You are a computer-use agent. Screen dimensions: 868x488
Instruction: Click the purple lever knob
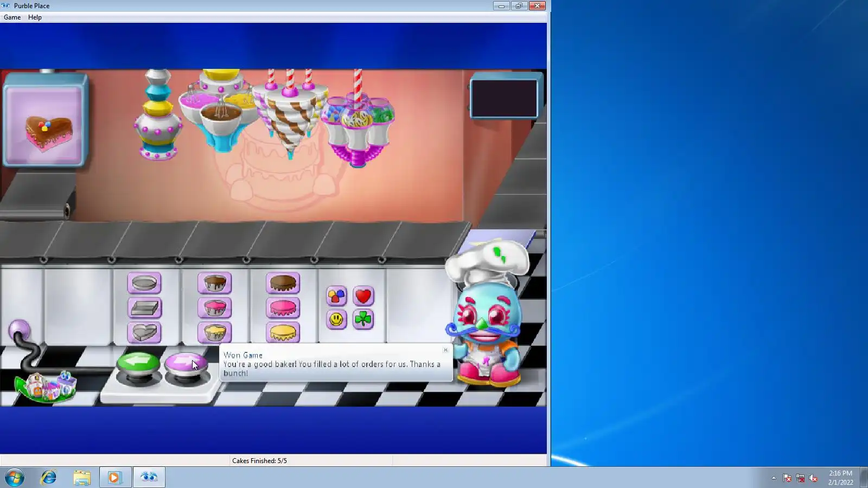point(20,329)
